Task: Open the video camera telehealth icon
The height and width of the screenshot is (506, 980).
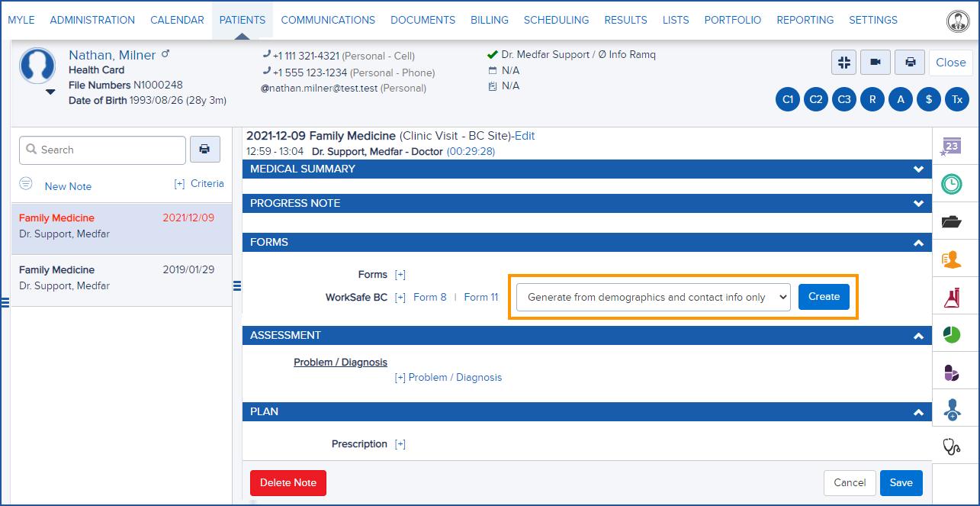Action: 875,62
